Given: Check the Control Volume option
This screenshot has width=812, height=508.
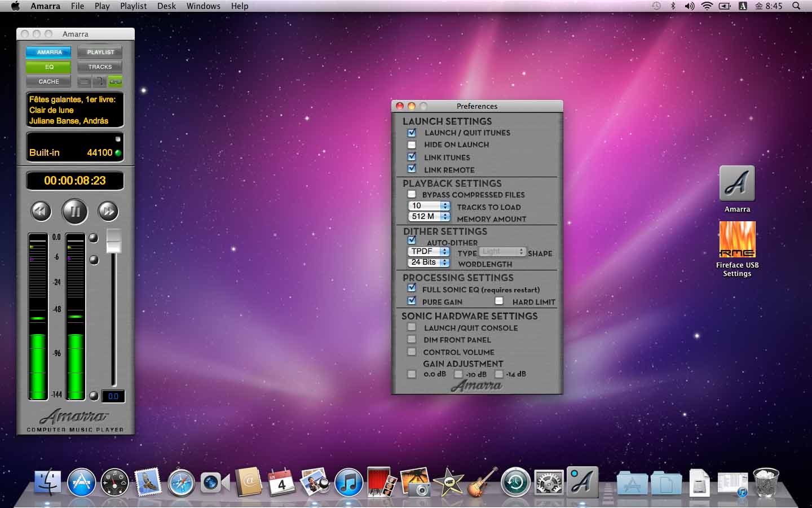Looking at the screenshot, I should point(412,351).
